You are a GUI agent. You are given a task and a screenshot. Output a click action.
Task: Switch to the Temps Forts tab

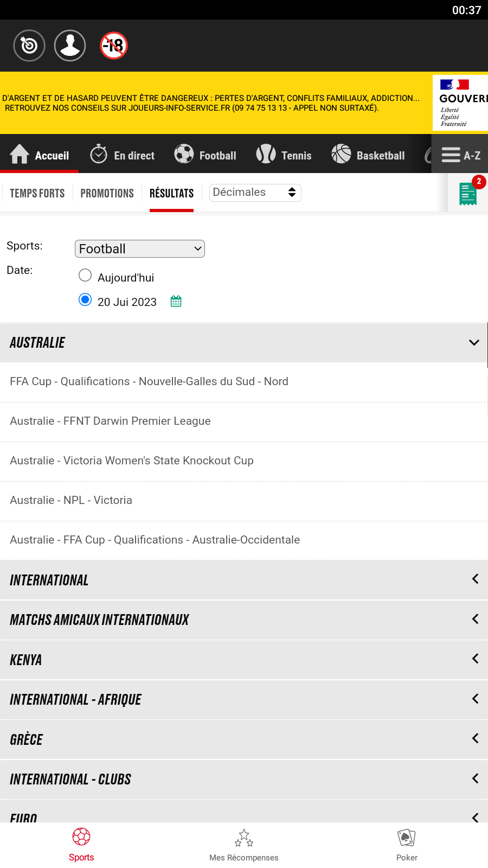coord(37,193)
